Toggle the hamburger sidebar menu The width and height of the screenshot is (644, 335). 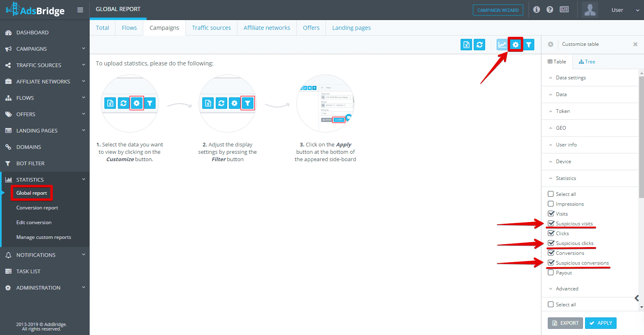[x=80, y=10]
